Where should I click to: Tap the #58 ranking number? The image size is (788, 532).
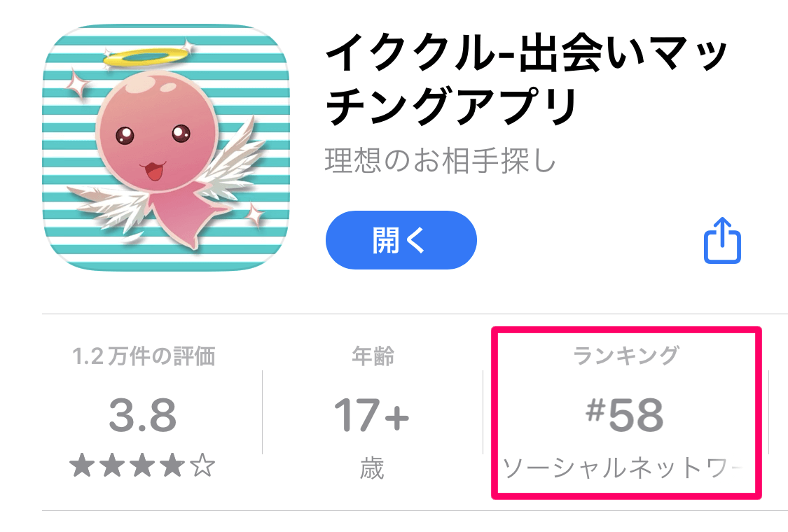point(625,416)
